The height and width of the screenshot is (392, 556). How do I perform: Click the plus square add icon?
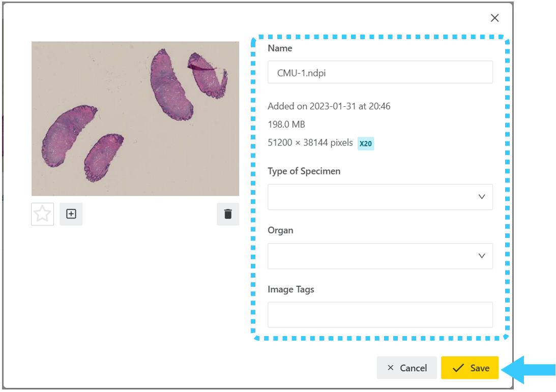(71, 214)
